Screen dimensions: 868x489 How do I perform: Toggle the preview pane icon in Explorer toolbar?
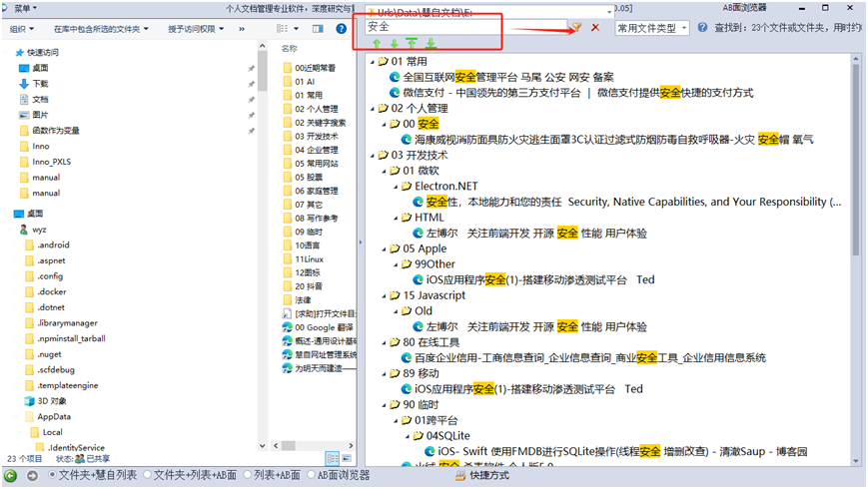316,29
